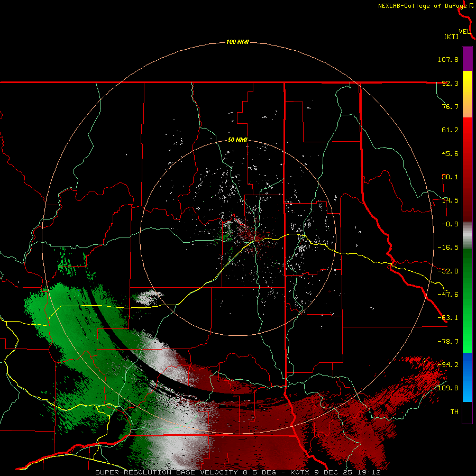Click the -16.5 velocity scale value
This screenshot has width=476, height=476.
tap(448, 248)
